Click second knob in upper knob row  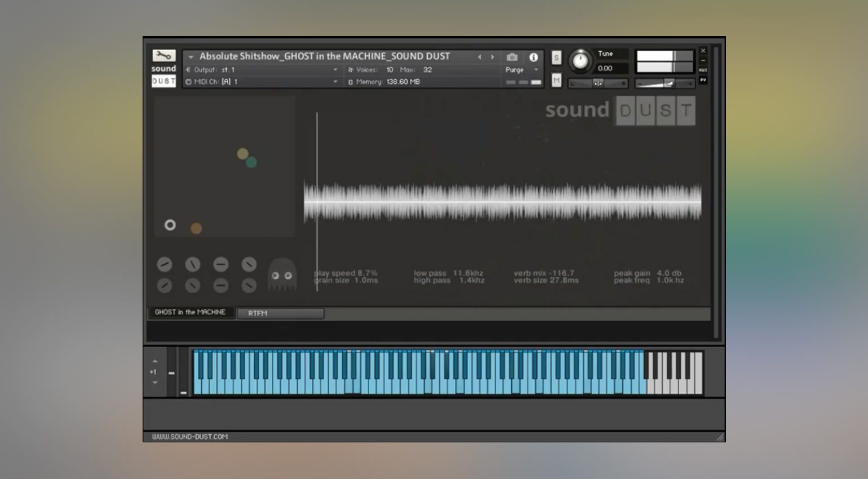tap(193, 264)
